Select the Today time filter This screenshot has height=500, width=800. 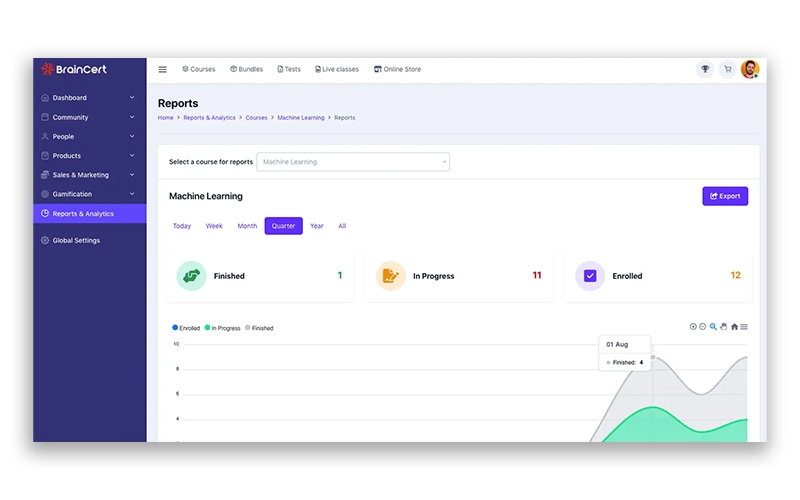coord(182,226)
